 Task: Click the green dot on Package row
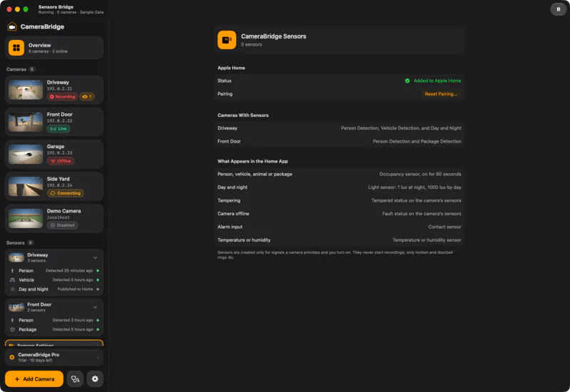(98, 329)
